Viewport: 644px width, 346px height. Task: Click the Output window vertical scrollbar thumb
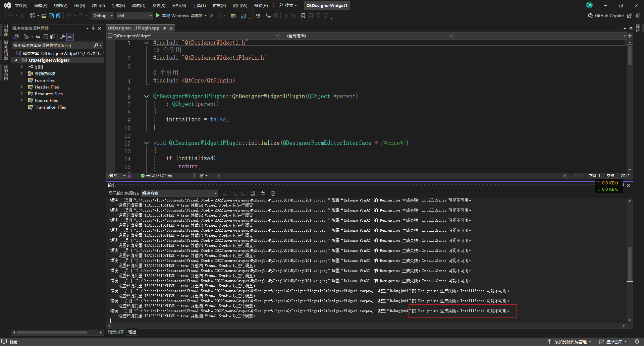(630, 264)
